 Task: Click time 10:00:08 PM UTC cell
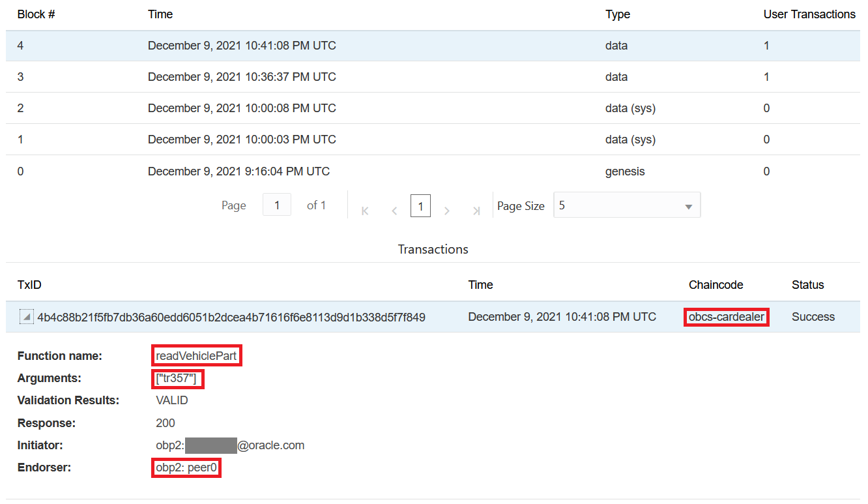click(x=242, y=108)
